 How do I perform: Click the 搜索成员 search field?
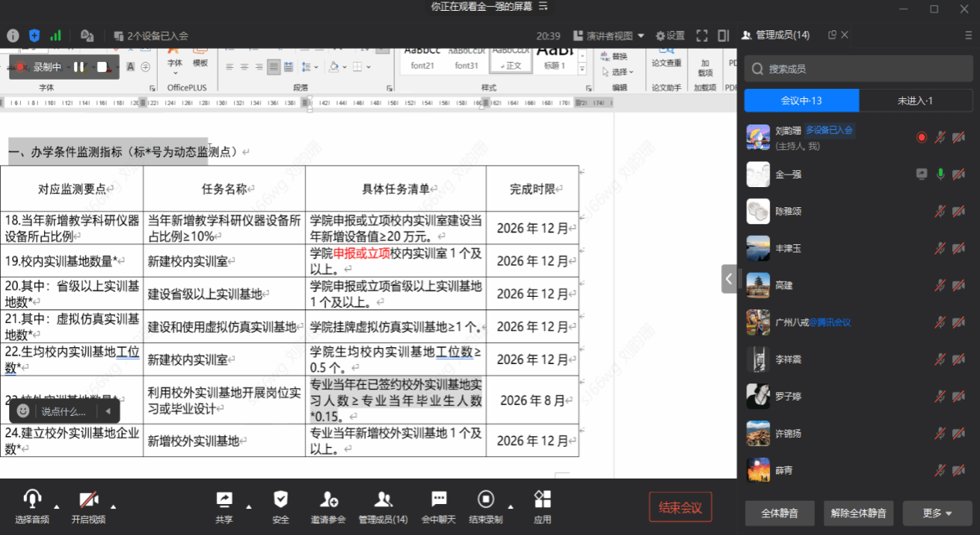[x=858, y=69]
